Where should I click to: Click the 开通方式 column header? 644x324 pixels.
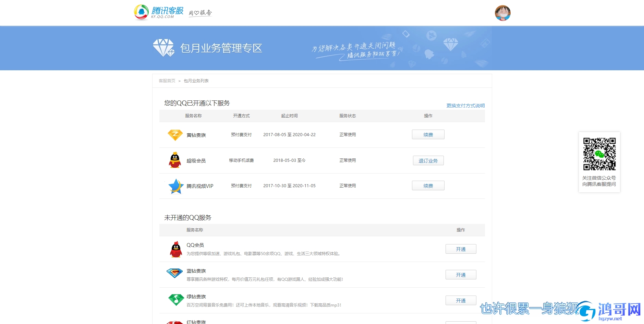click(x=241, y=116)
